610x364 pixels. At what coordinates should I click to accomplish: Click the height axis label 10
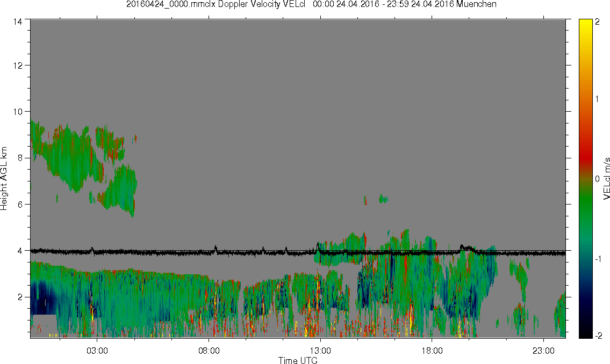click(x=18, y=112)
